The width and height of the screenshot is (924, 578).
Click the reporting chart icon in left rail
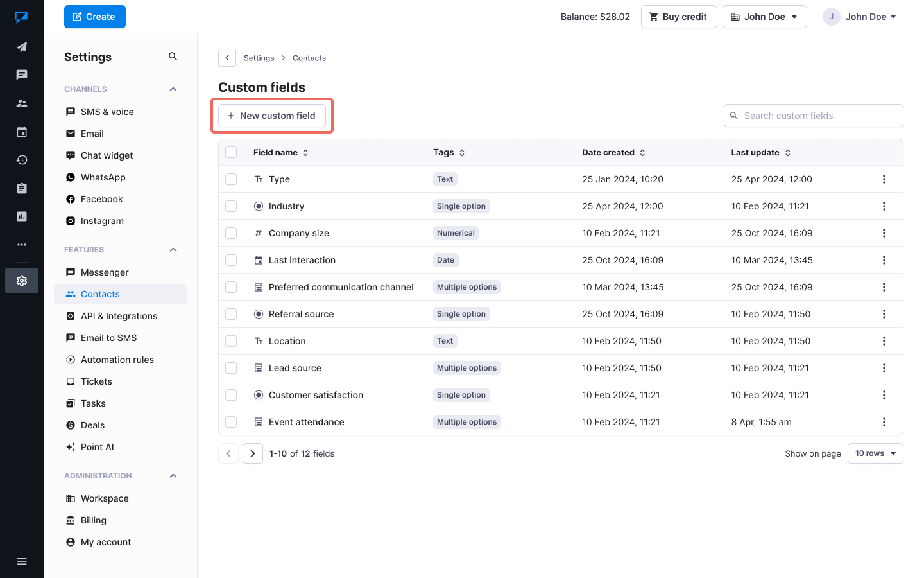(x=22, y=216)
